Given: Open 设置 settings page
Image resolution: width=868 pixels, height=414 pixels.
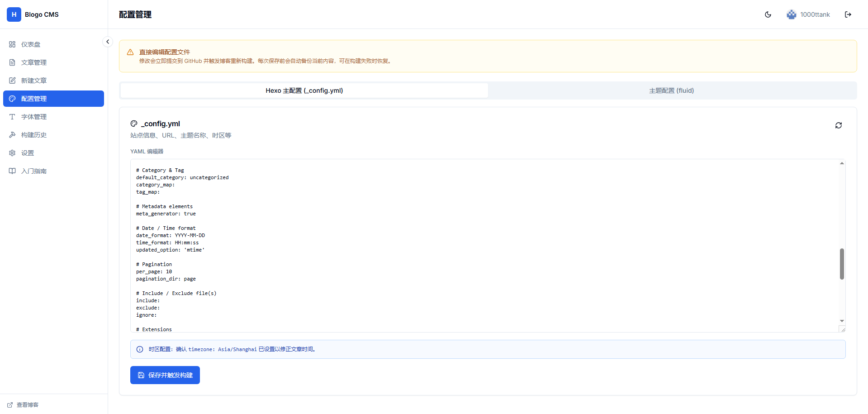Looking at the screenshot, I should click(27, 153).
